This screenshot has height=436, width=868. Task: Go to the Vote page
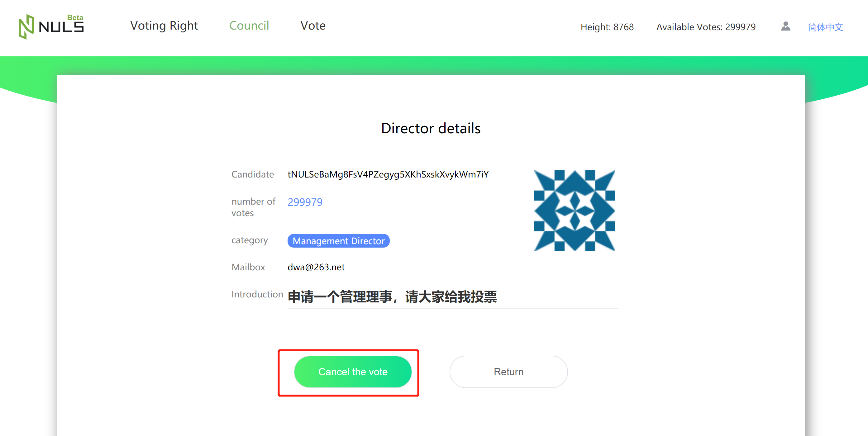click(x=313, y=26)
